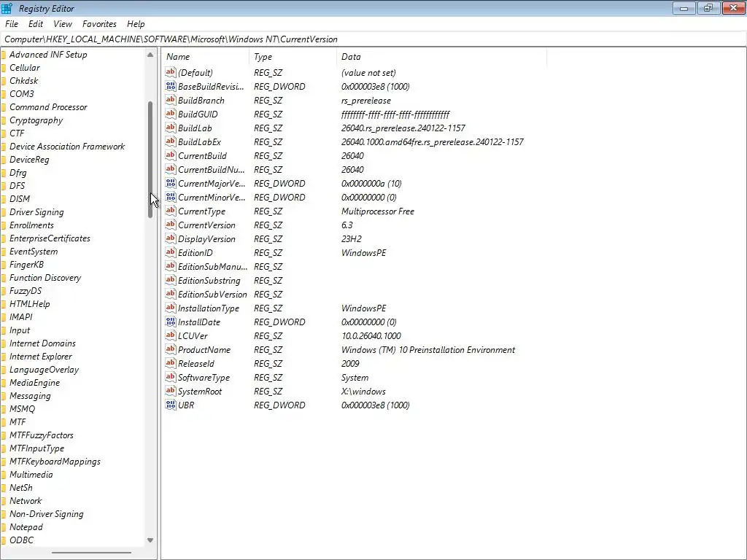This screenshot has height=560, width=747.
Task: Click the string icon beside EditionID
Action: (x=171, y=252)
